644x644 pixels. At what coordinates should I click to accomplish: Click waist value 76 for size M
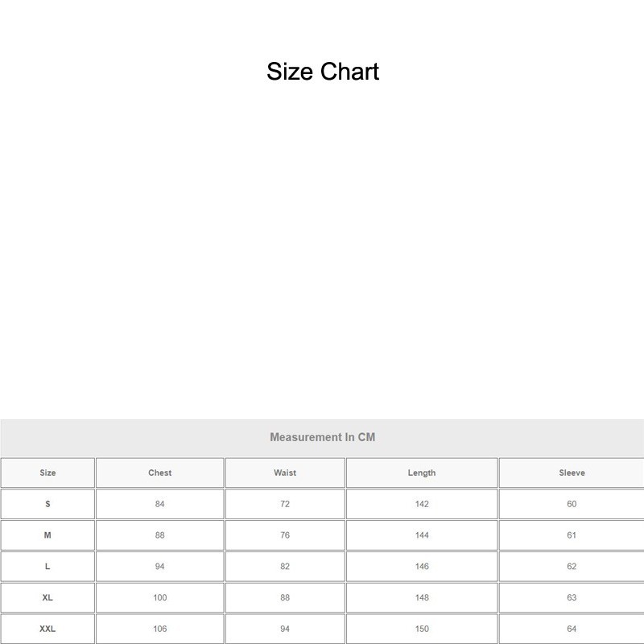(x=285, y=535)
